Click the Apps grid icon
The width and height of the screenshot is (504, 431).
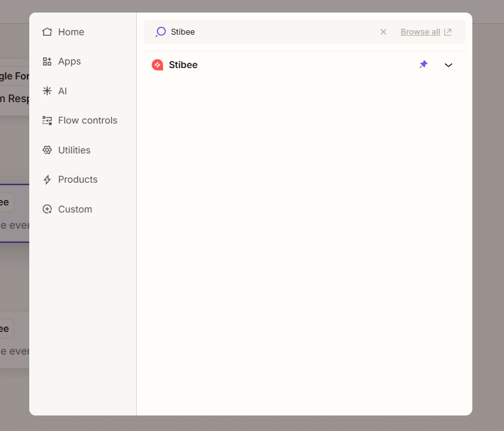click(x=47, y=61)
